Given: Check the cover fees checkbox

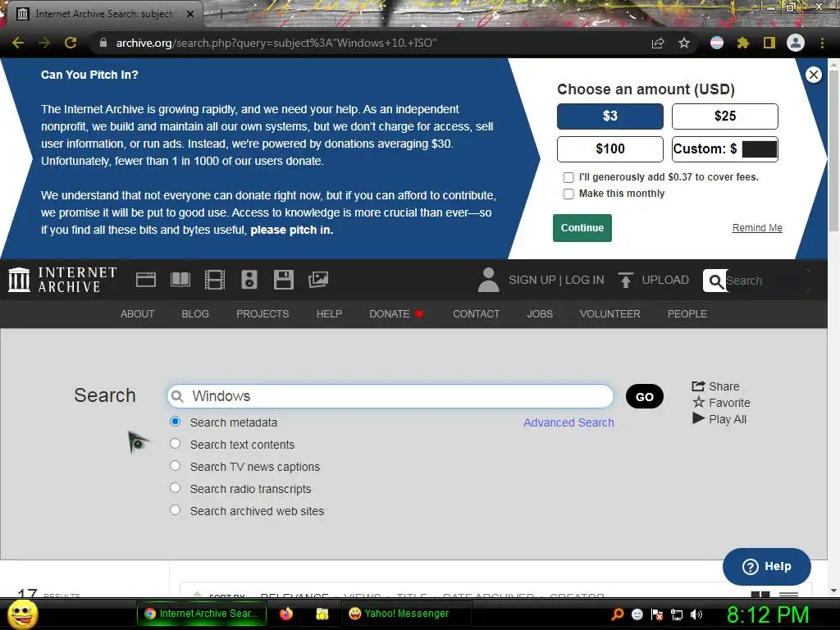Looking at the screenshot, I should coord(568,177).
